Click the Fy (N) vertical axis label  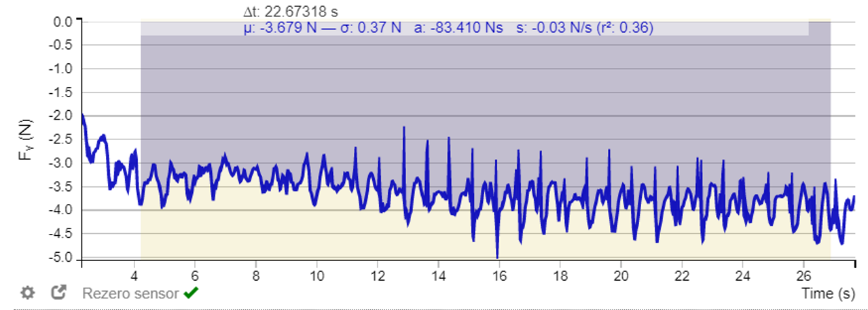tap(24, 141)
